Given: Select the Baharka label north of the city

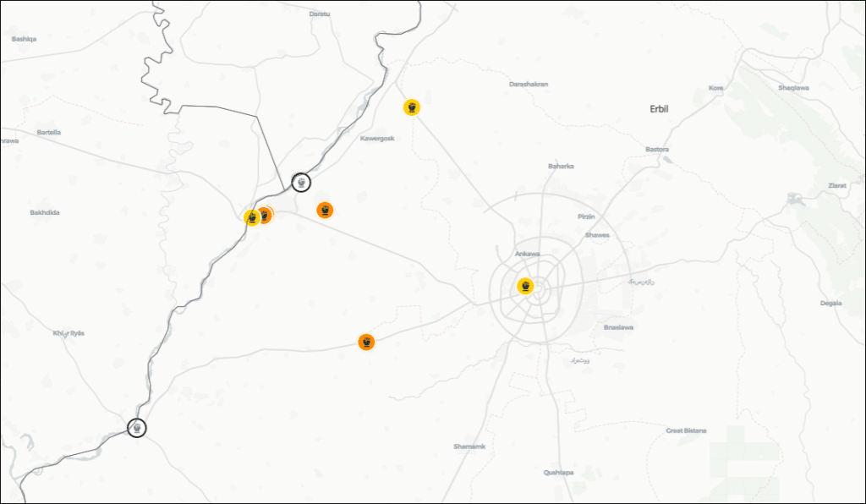Looking at the screenshot, I should pos(561,166).
